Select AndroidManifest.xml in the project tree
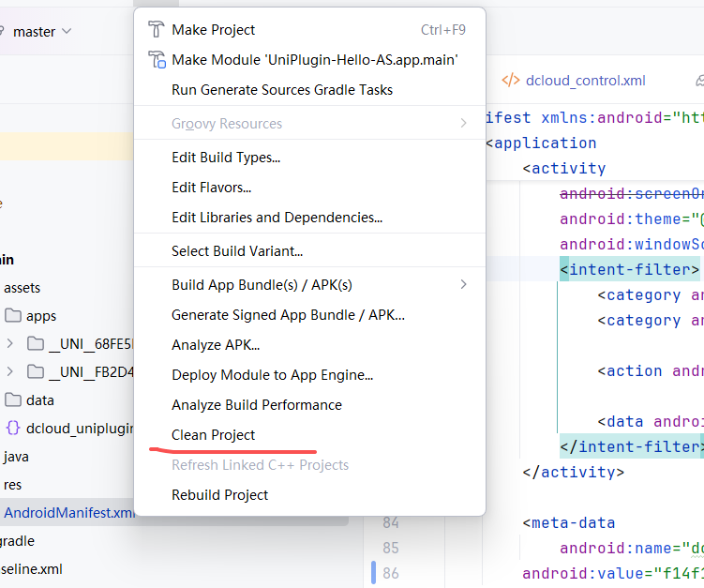 click(69, 513)
